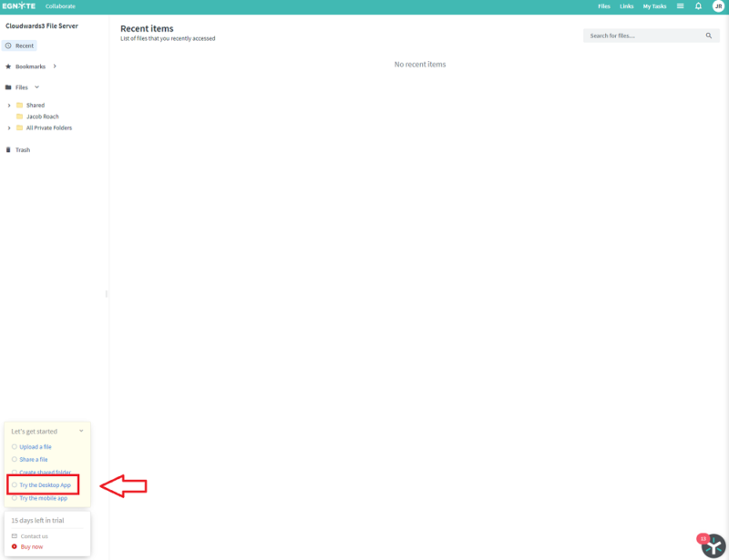Click the Egnyte logo

[x=18, y=6]
